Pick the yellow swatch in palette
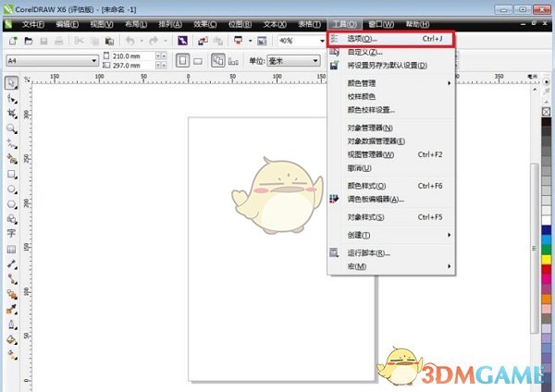This screenshot has width=555, height=392. point(546,260)
